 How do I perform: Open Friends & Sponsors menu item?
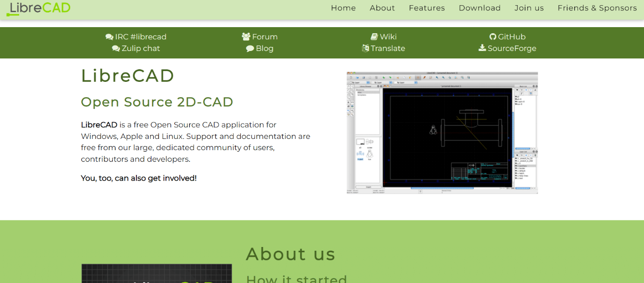[597, 8]
